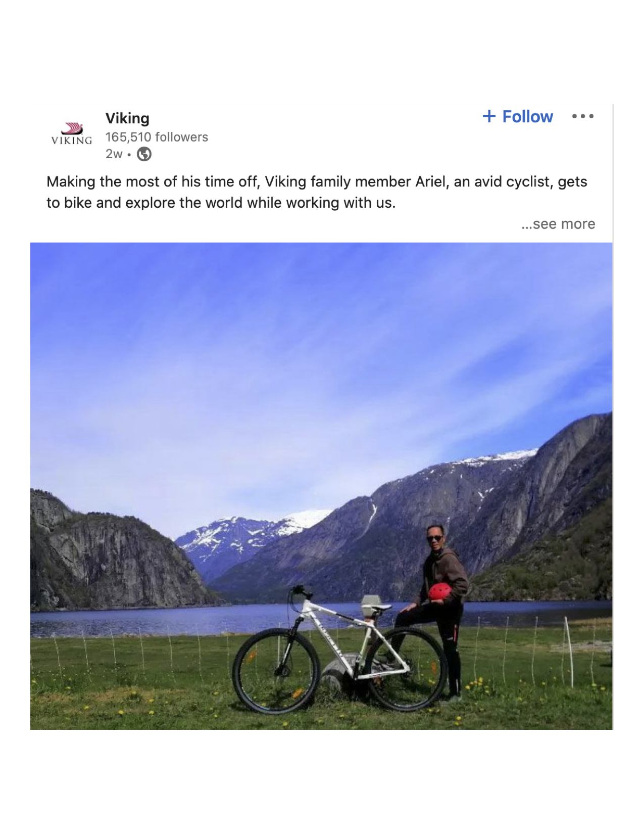Click the bike's front wheel with suspension fork
The width and height of the screenshot is (644, 834).
point(276,670)
